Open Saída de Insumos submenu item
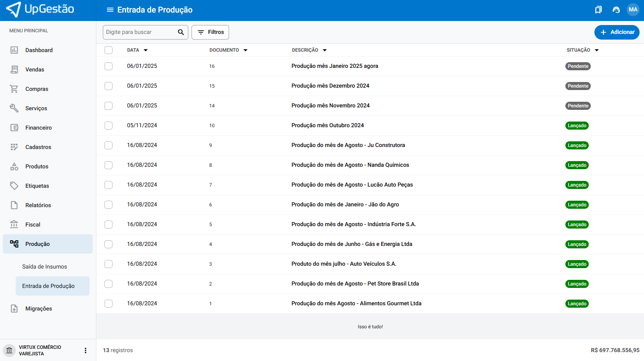This screenshot has height=361, width=644. 44,267
